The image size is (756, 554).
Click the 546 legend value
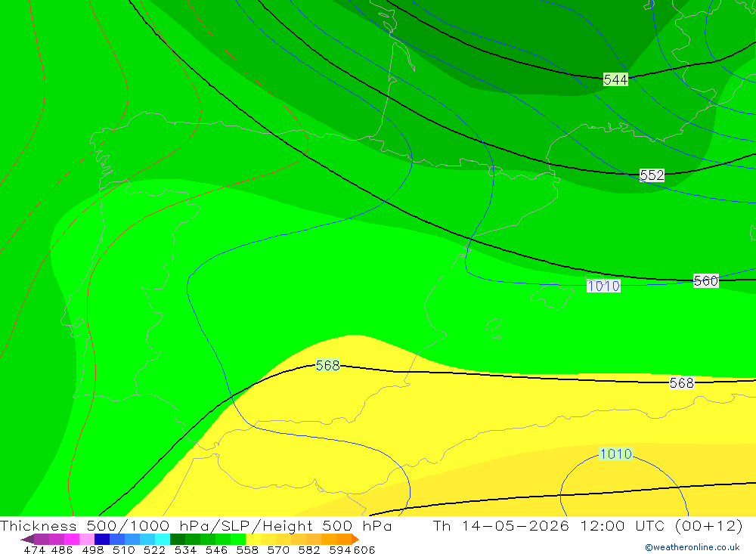[x=216, y=549]
